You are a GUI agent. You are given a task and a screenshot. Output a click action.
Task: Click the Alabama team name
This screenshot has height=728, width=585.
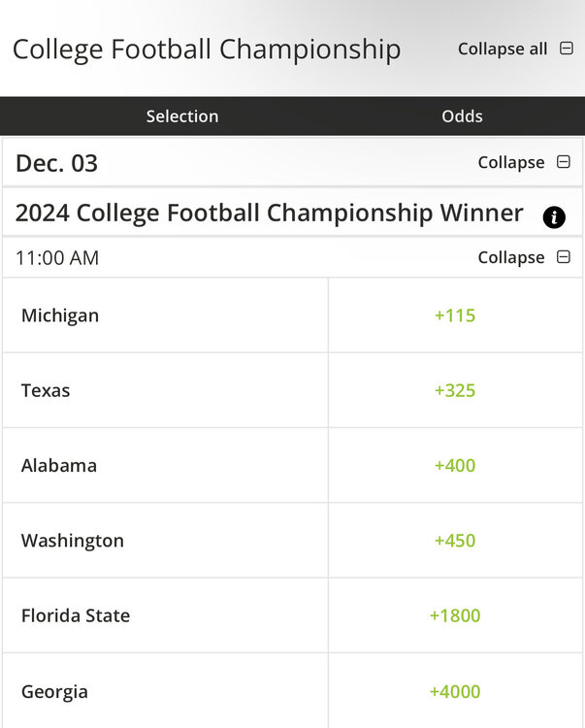click(59, 465)
